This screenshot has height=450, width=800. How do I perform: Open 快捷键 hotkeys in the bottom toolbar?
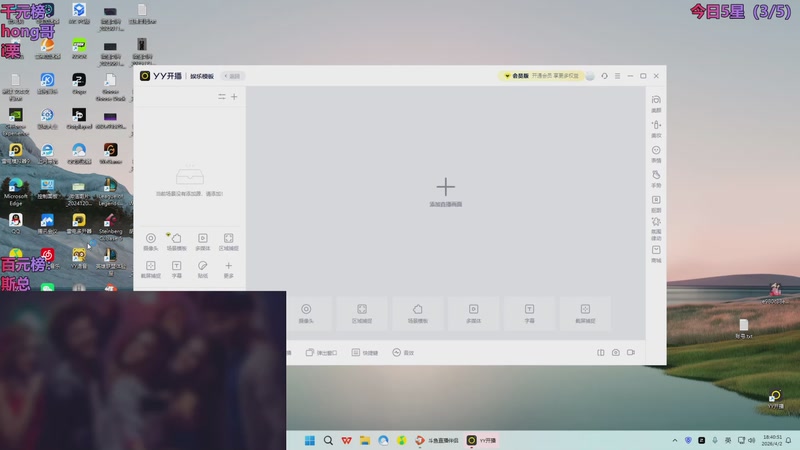click(x=365, y=353)
